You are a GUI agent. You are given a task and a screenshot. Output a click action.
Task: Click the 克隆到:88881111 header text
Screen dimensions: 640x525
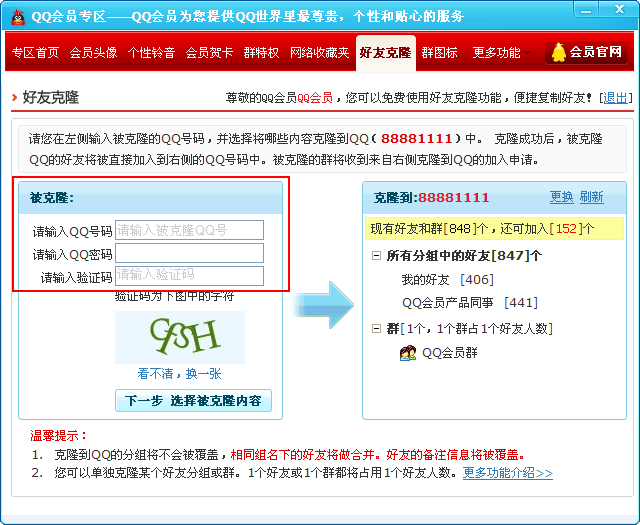(431, 198)
